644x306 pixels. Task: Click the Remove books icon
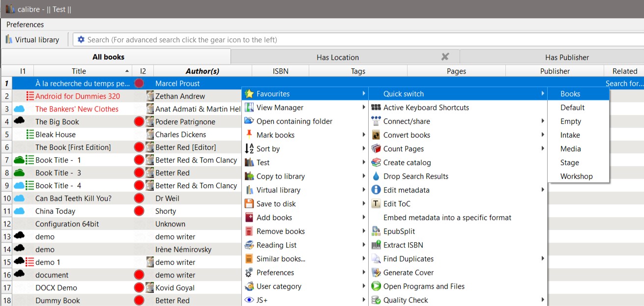tap(249, 231)
